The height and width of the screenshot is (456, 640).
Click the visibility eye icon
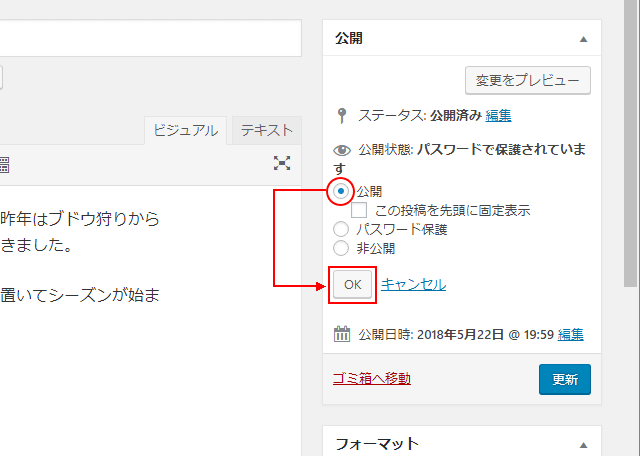pyautogui.click(x=342, y=150)
